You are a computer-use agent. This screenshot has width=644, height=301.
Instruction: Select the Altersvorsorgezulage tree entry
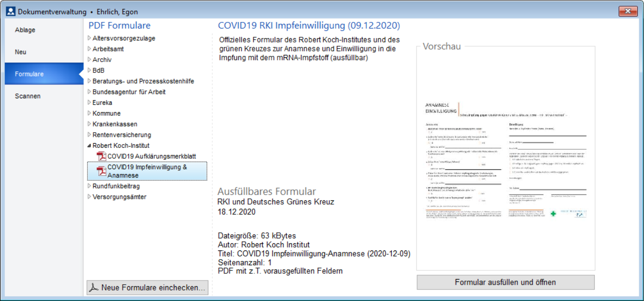click(124, 38)
